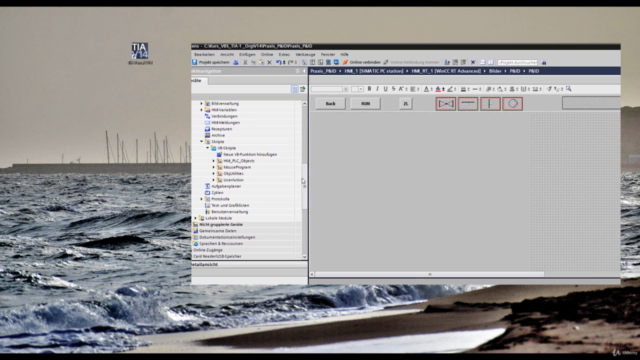Click the Online verbinden icon
The width and height of the screenshot is (640, 360).
pyautogui.click(x=345, y=62)
